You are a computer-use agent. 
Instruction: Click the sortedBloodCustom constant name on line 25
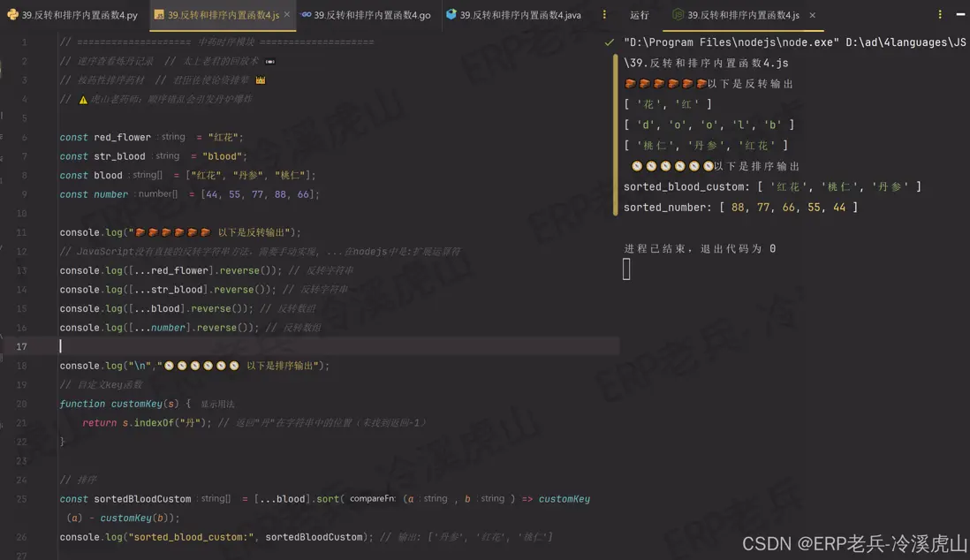[x=142, y=499]
